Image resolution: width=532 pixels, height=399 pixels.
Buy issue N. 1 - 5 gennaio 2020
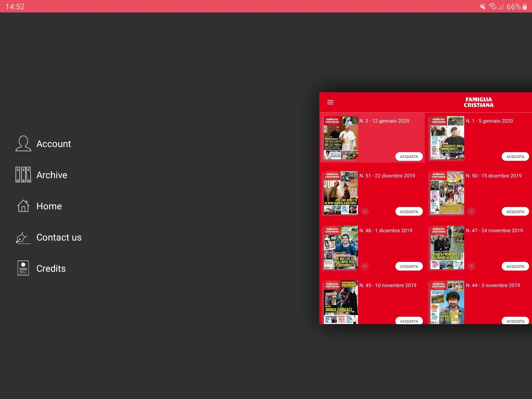[515, 157]
